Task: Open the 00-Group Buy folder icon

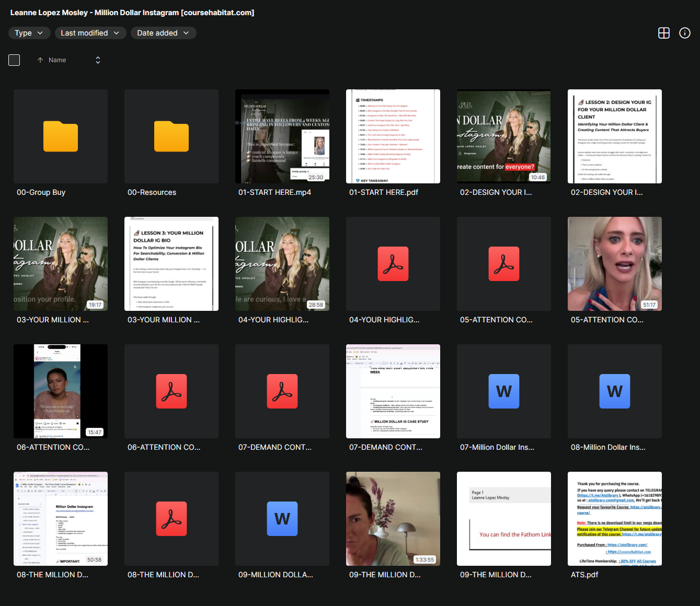Action: [61, 136]
